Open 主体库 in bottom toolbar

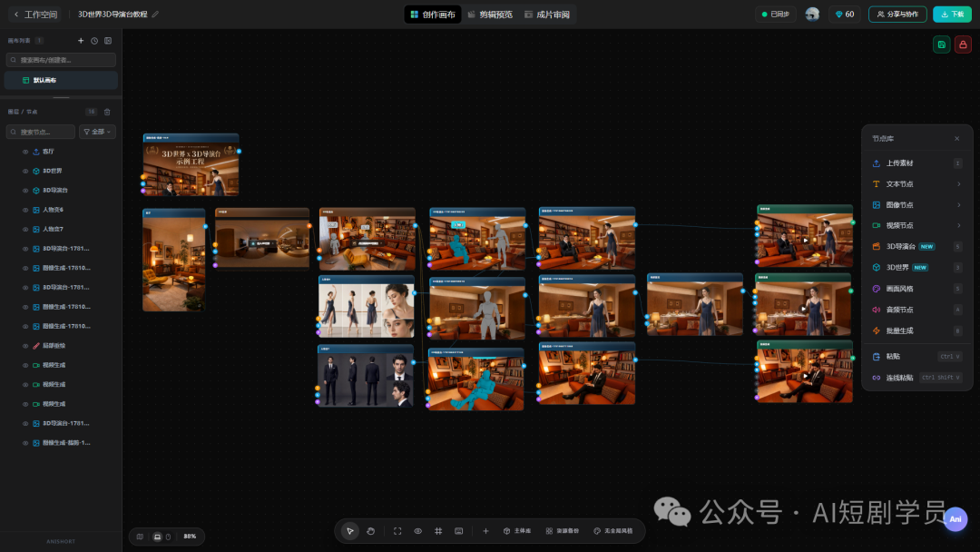click(x=517, y=531)
